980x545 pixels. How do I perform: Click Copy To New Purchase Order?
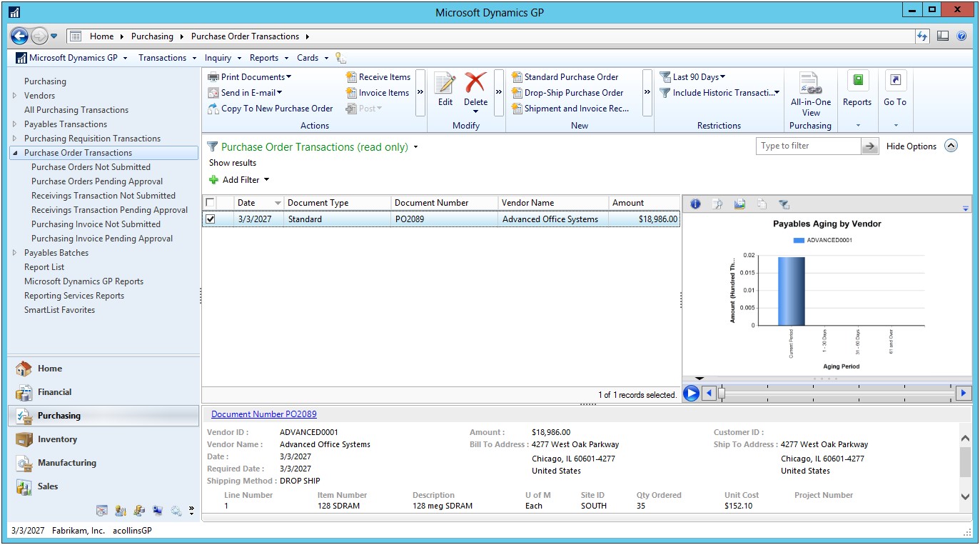coord(271,109)
